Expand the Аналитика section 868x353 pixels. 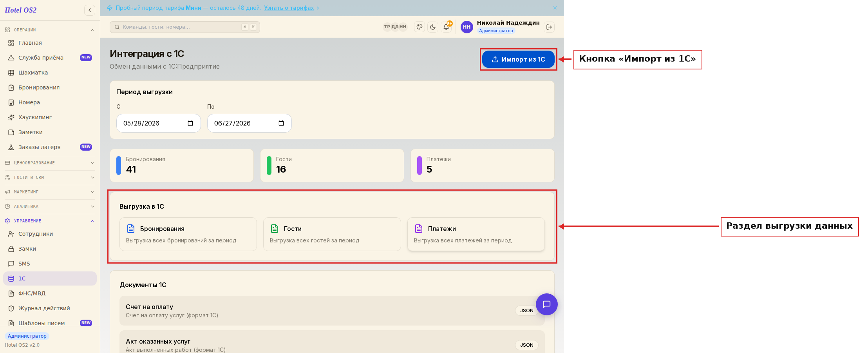tap(50, 206)
